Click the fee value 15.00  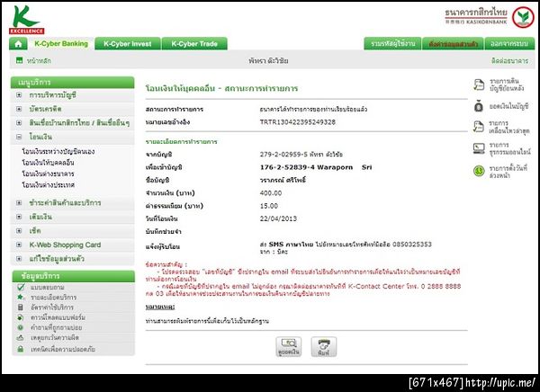[x=269, y=206]
